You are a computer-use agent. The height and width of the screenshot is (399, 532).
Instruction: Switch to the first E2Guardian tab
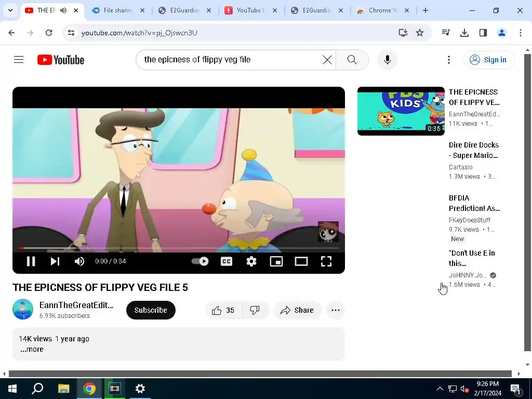[185, 10]
